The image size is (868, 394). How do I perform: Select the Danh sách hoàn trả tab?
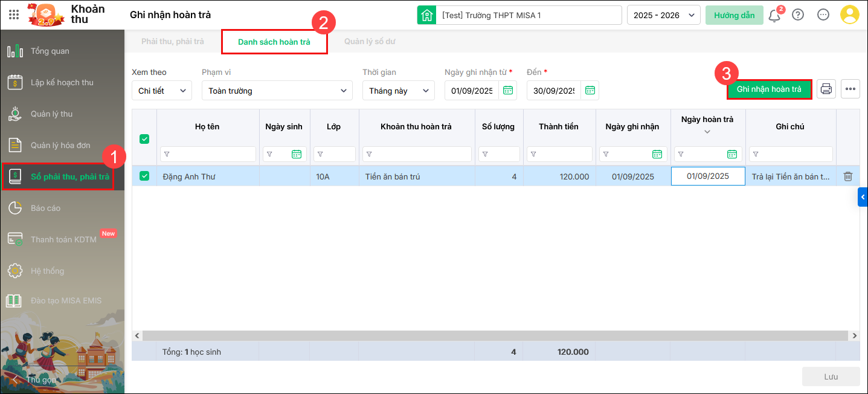point(274,42)
